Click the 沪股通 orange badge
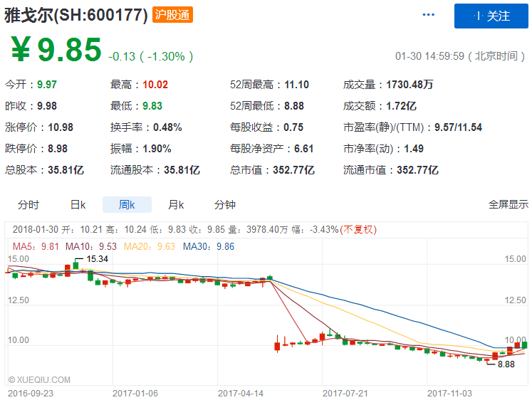 pyautogui.click(x=172, y=14)
